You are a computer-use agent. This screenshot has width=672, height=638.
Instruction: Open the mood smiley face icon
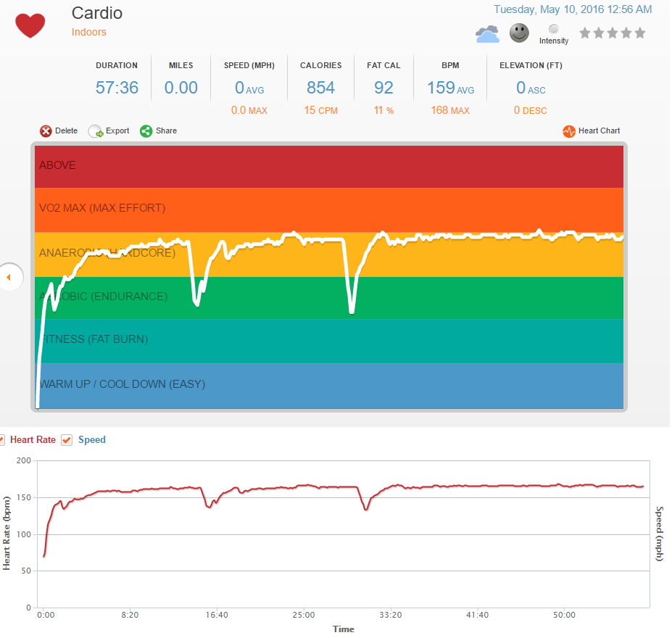[519, 33]
